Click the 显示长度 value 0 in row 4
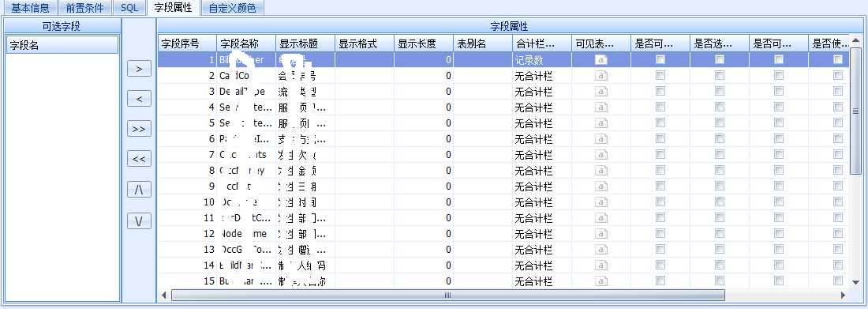This screenshot has height=309, width=868. 424,107
